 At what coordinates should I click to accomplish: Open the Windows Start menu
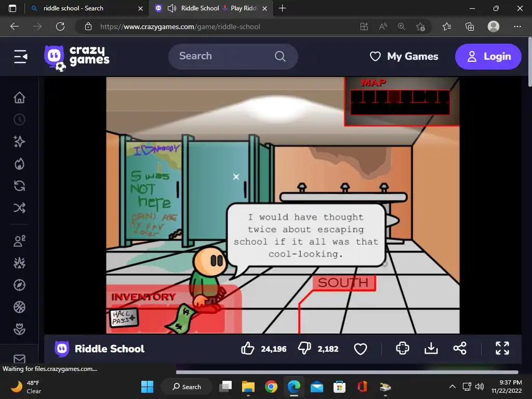[x=147, y=387]
